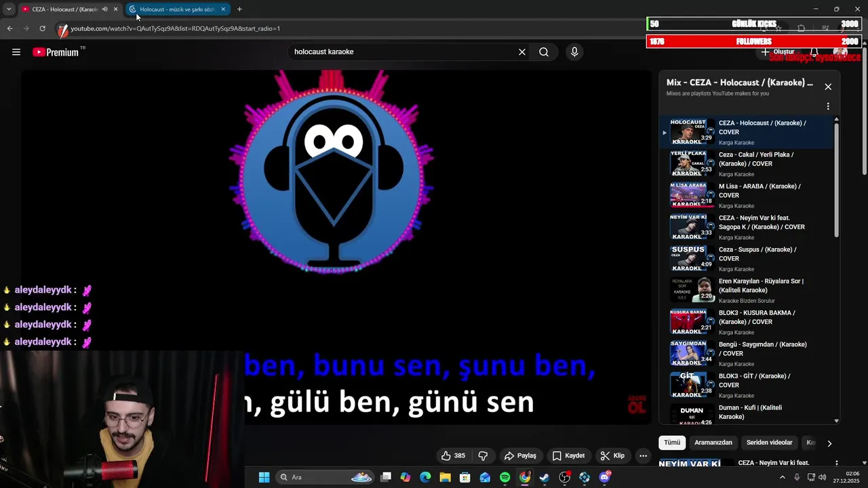Expand hidden system tray icons

click(782, 477)
